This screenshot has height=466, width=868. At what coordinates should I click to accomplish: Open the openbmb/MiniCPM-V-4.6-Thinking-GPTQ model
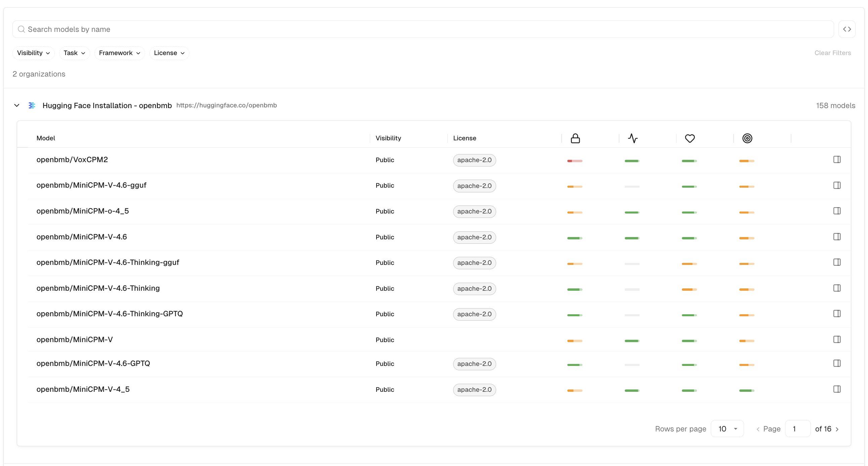tap(110, 314)
